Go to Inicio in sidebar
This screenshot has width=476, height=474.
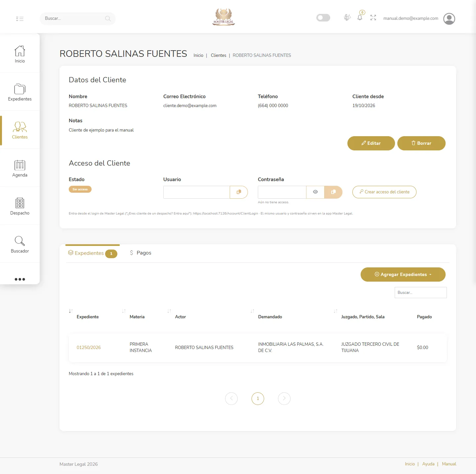pyautogui.click(x=20, y=54)
